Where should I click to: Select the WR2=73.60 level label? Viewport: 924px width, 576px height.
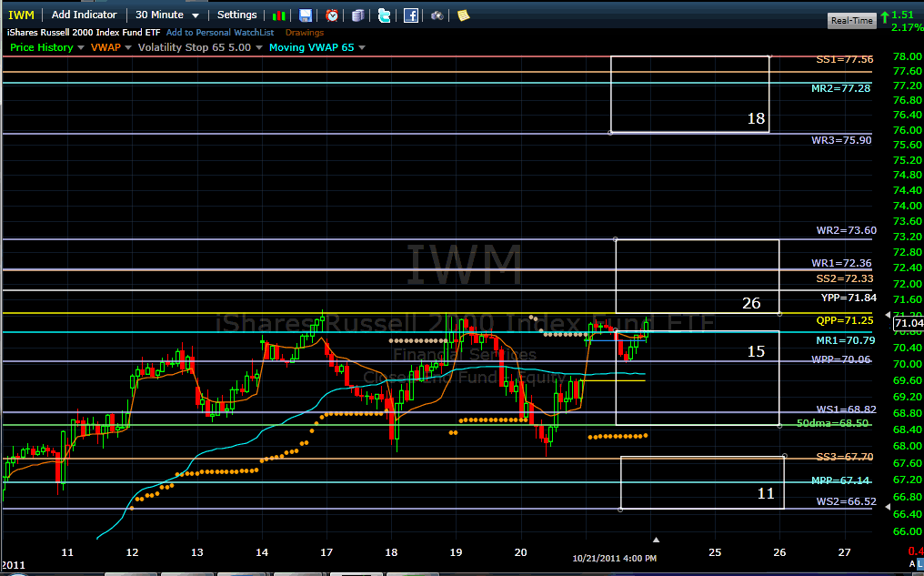tap(846, 230)
